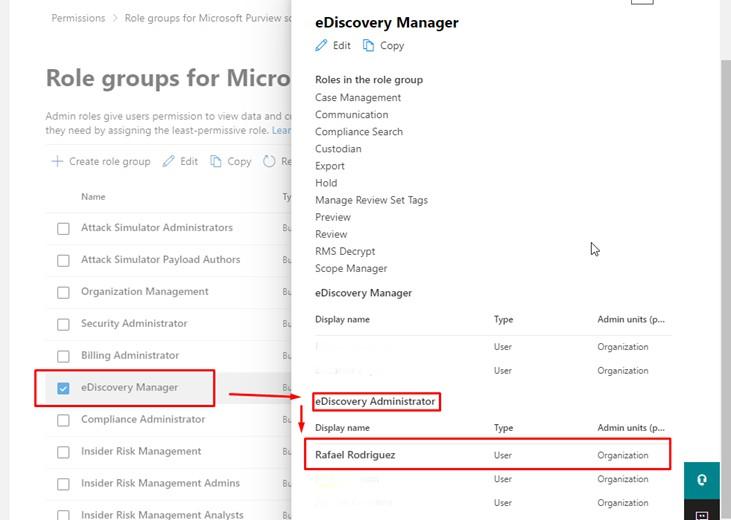Click the Export role entry
Image resolution: width=731 pixels, height=520 pixels.
[x=330, y=166]
